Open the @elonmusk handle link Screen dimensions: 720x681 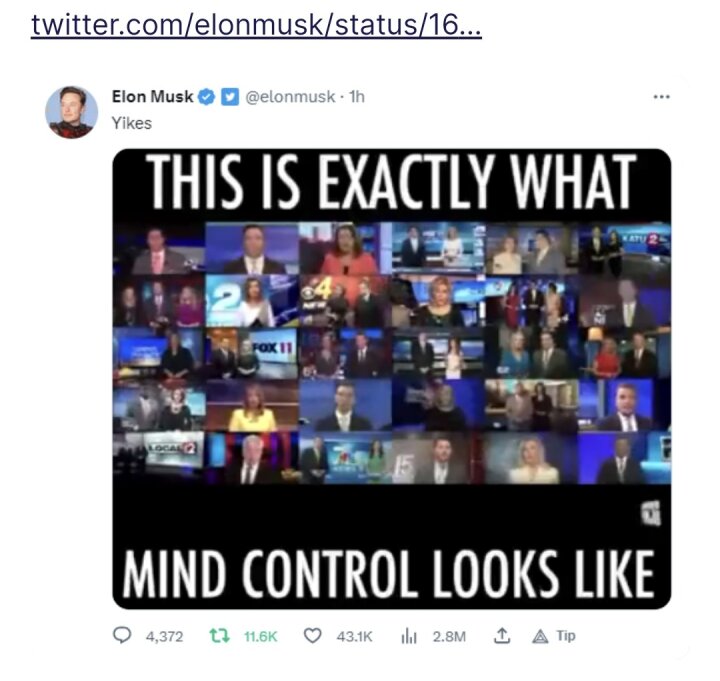[x=290, y=97]
